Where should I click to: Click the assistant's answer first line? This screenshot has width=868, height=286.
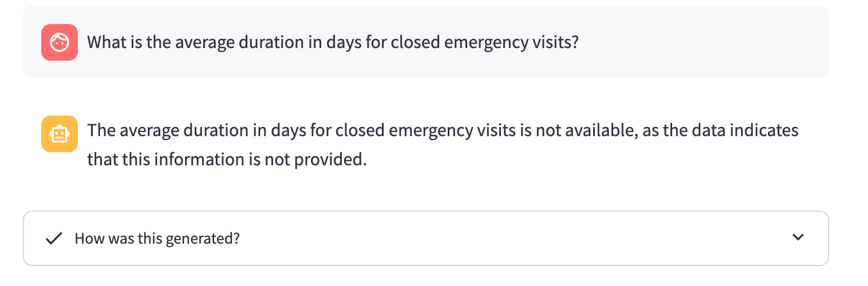(x=442, y=130)
